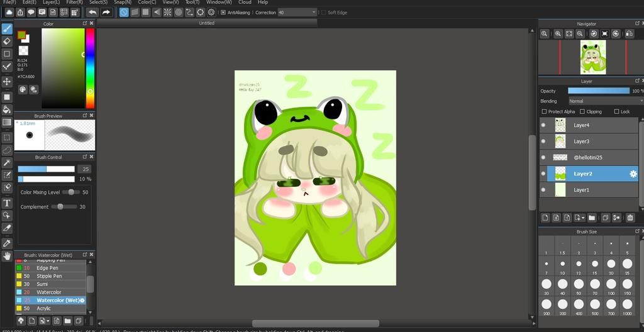Click the Redo arrow
The width and height of the screenshot is (644, 332).
click(106, 13)
